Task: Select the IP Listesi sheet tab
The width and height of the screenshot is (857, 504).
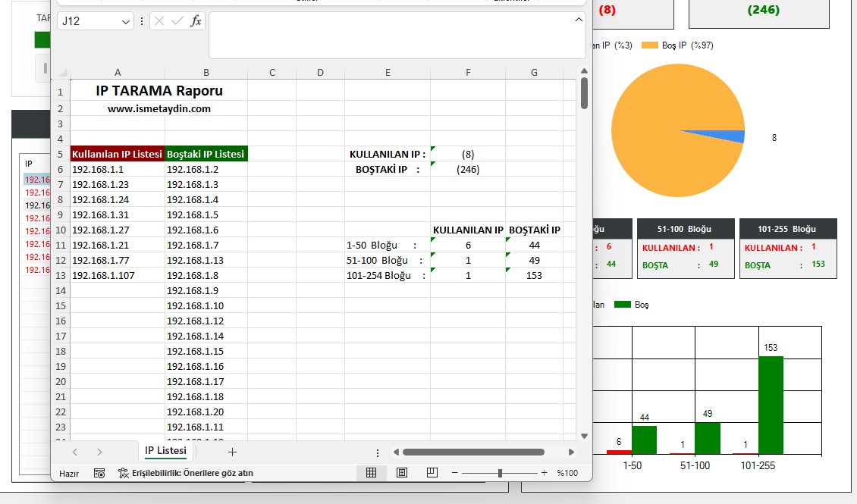Action: pos(165,451)
